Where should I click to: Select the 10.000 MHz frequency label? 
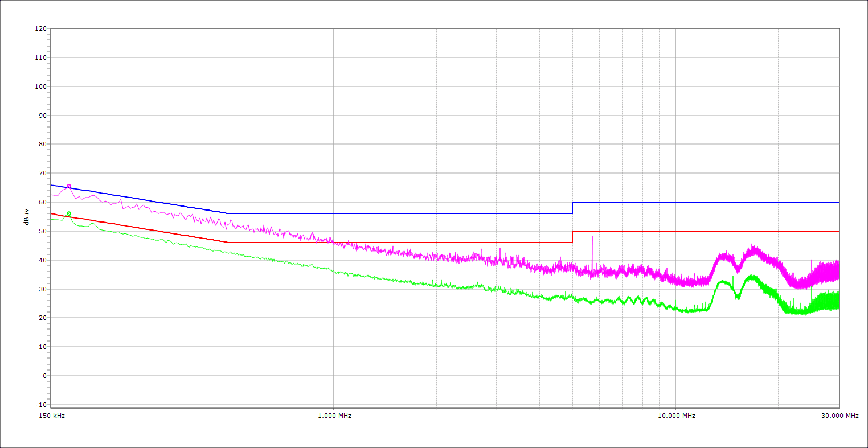point(676,416)
